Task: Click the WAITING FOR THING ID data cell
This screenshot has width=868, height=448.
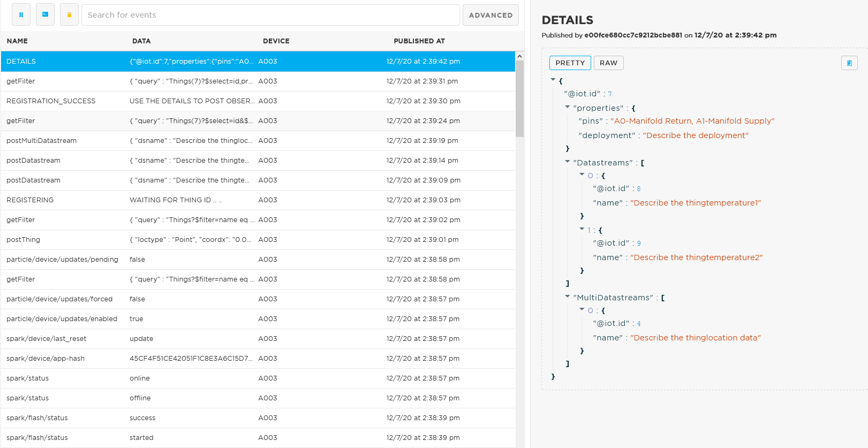Action: point(176,200)
